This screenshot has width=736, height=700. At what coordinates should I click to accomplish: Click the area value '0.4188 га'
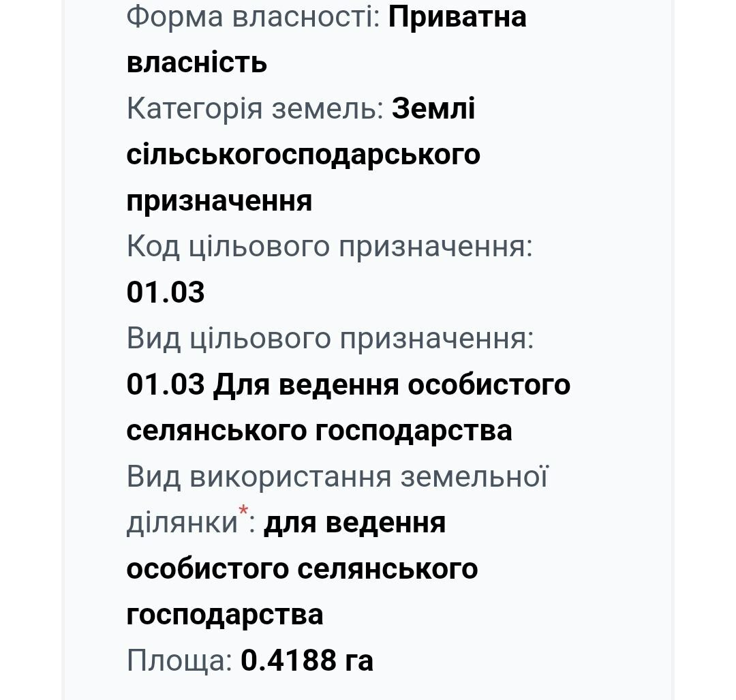[x=307, y=660]
